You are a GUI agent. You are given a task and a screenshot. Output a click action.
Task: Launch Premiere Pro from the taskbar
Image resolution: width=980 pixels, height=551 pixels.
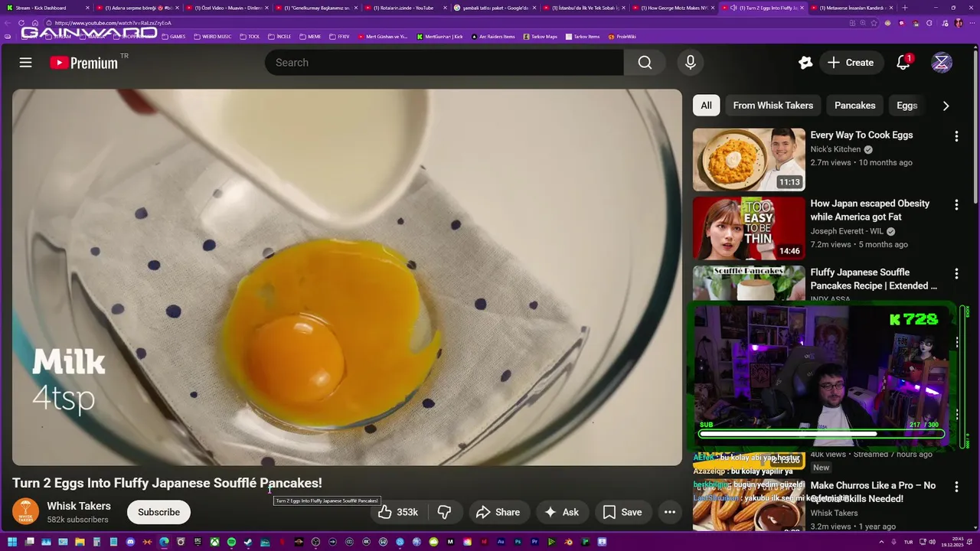coord(534,543)
